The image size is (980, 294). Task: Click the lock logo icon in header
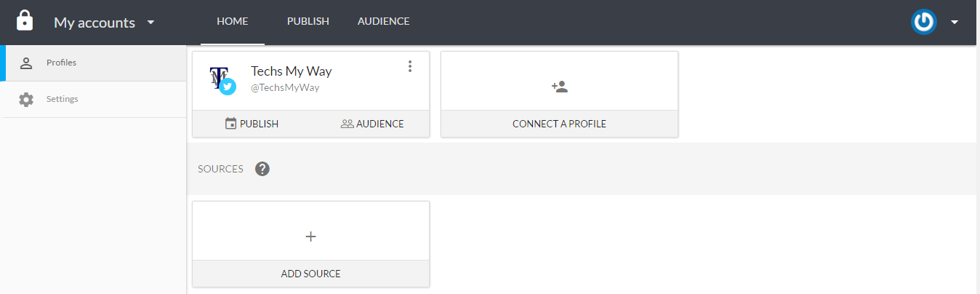click(25, 20)
